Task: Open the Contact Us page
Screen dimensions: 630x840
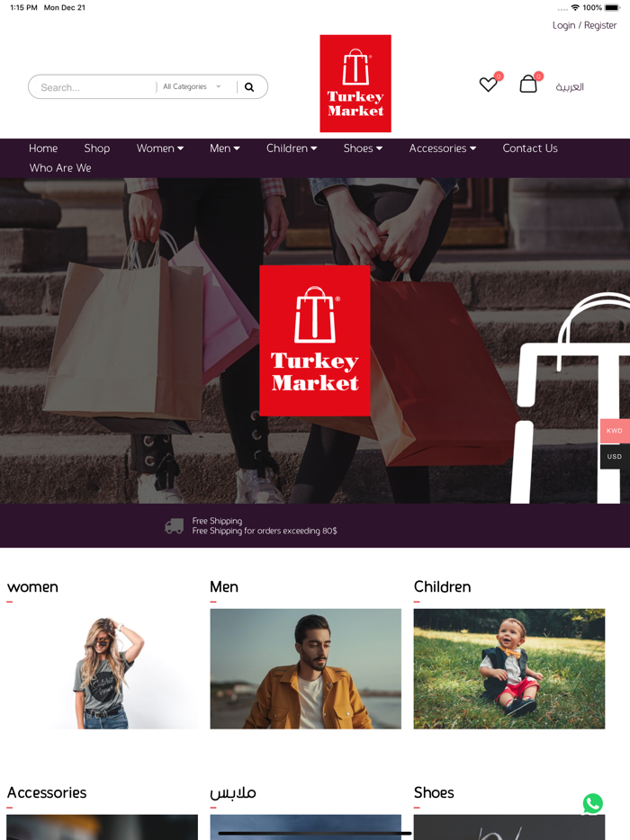Action: click(x=530, y=148)
